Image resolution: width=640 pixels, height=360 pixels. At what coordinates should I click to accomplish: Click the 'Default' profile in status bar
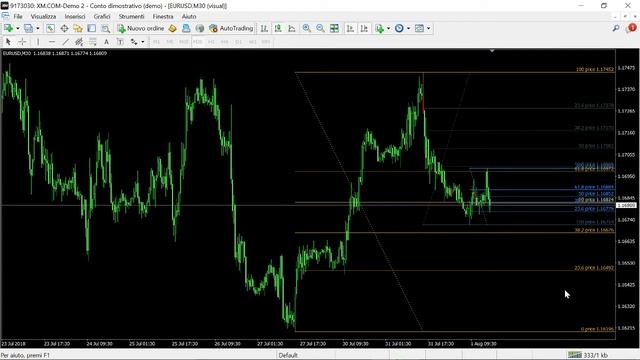coord(288,355)
